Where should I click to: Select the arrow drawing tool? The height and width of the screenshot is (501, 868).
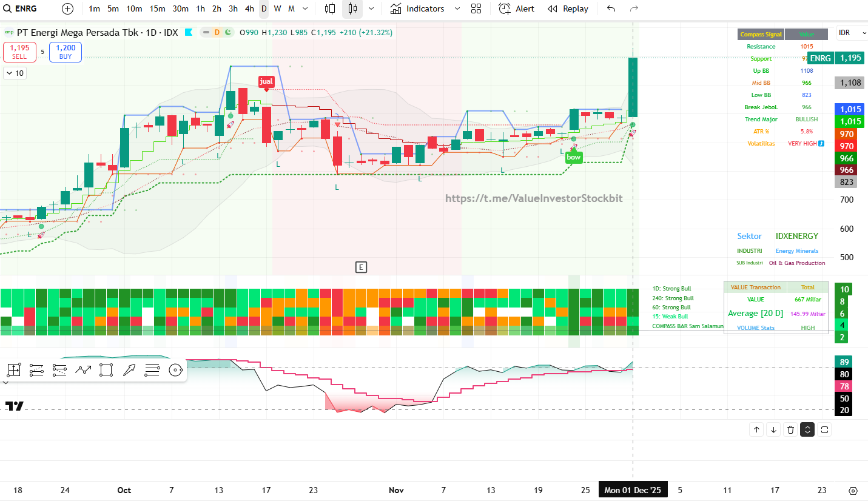(x=129, y=370)
